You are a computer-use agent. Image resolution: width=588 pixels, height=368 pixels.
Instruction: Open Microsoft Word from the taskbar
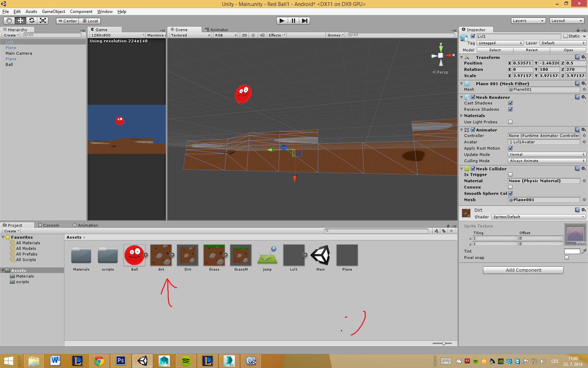coord(55,361)
